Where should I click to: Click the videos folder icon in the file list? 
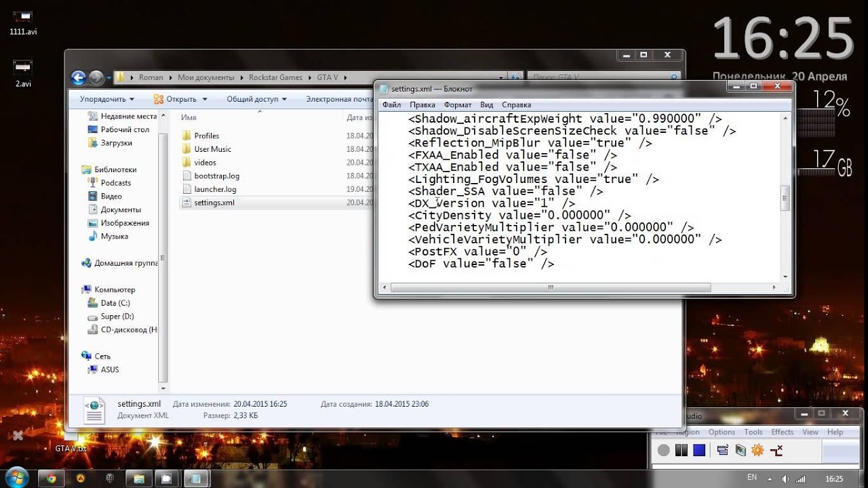tap(187, 163)
